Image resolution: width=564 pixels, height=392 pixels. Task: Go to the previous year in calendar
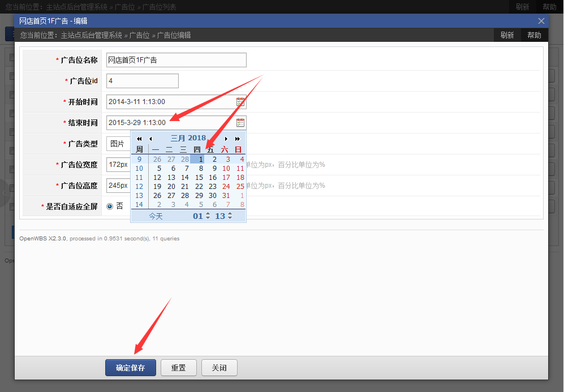[x=139, y=139]
